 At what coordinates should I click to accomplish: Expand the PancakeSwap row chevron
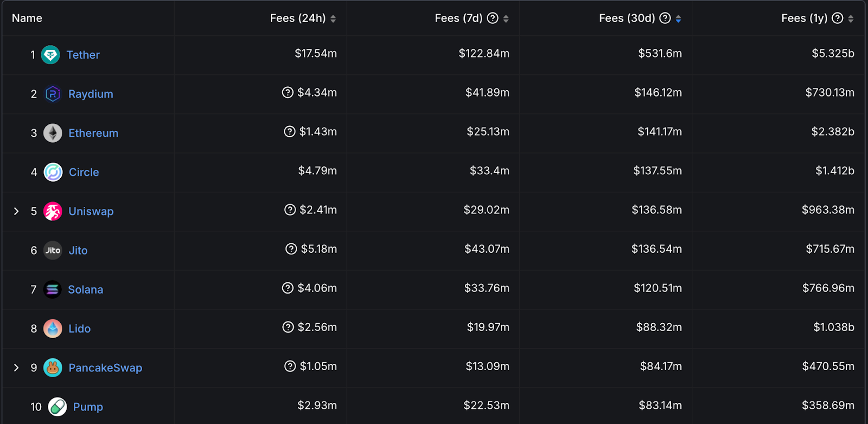pos(16,368)
